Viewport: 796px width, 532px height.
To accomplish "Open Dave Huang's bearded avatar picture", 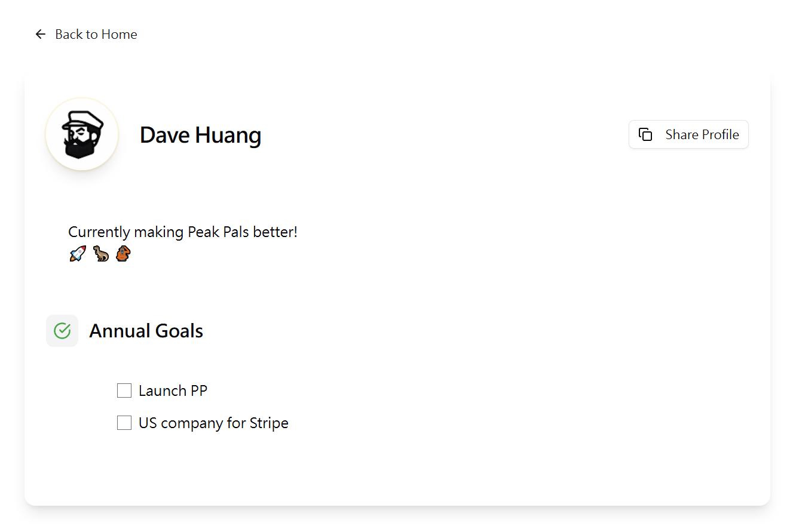I will tap(82, 135).
